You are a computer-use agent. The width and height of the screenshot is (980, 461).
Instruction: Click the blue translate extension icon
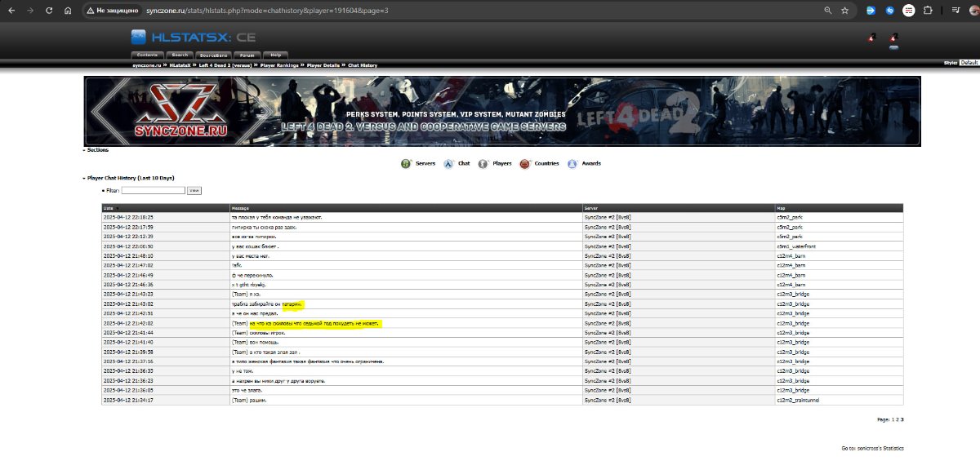871,11
